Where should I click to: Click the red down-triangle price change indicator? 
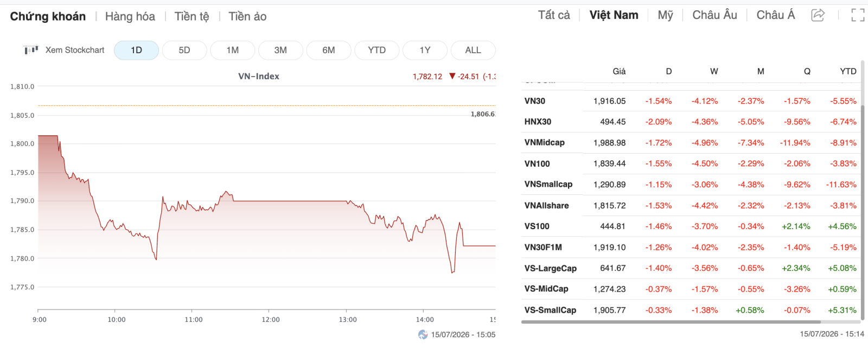click(452, 77)
